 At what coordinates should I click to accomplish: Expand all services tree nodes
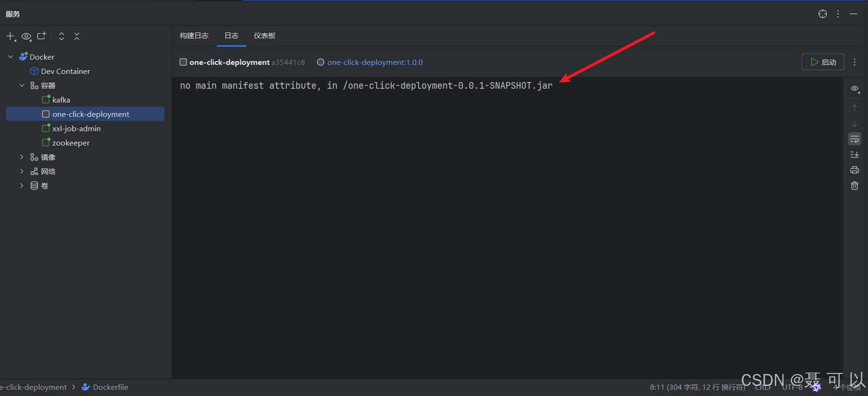coord(62,36)
